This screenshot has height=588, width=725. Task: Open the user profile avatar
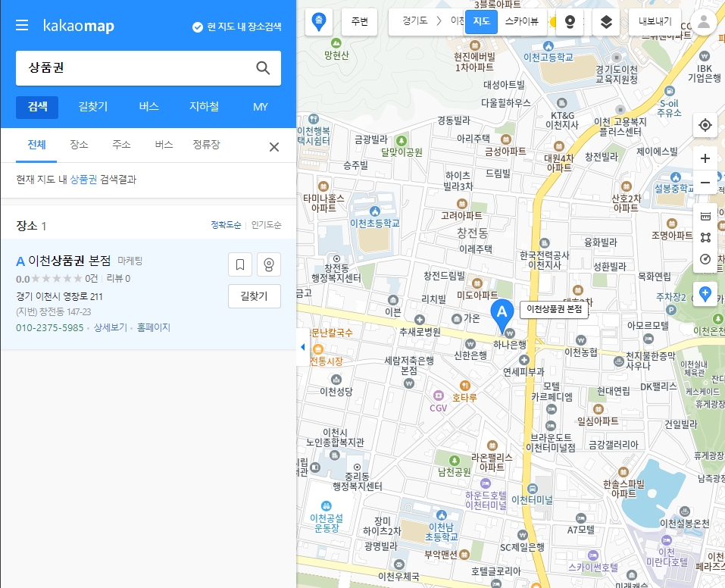coord(704,22)
